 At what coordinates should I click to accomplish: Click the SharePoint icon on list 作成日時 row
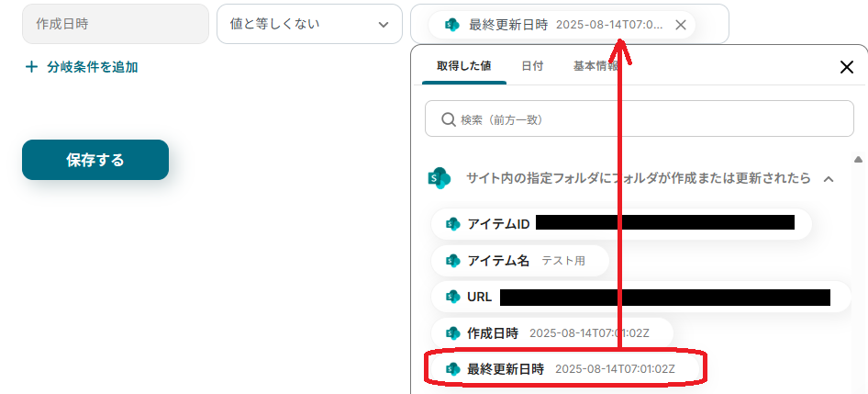pos(453,333)
